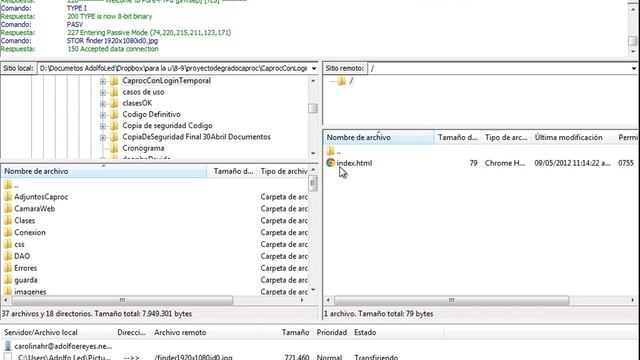
Task: Select the css folder icon
Action: (8, 244)
